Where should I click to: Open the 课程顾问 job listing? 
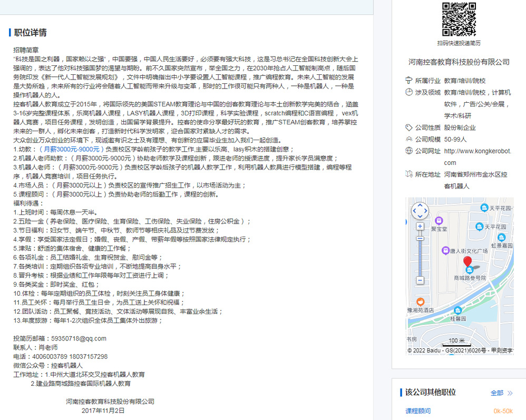pyautogui.click(x=418, y=411)
